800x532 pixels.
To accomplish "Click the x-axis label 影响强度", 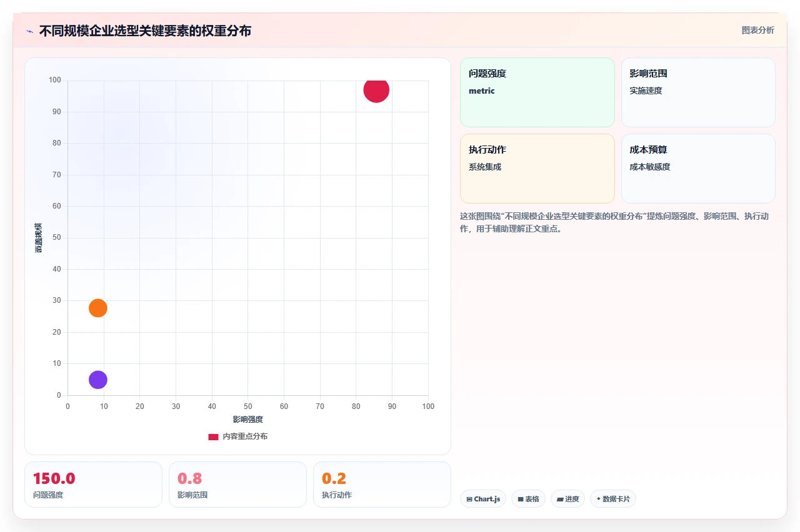I will coord(248,420).
